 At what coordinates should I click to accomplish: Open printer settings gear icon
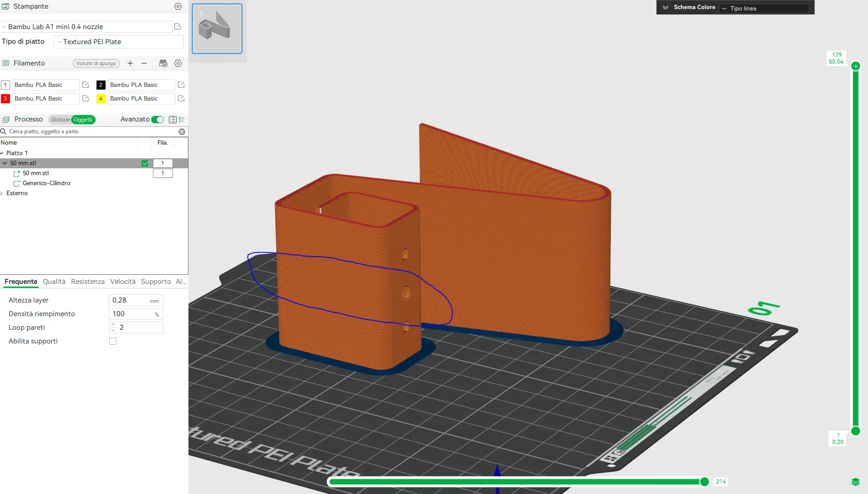click(178, 6)
